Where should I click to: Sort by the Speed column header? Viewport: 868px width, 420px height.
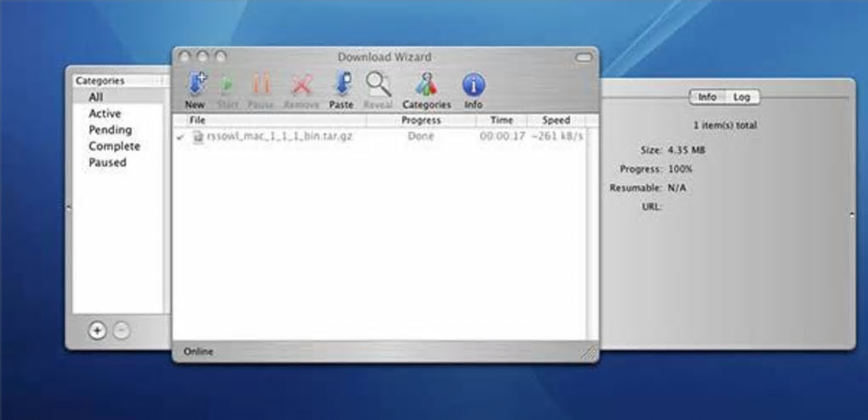(556, 120)
